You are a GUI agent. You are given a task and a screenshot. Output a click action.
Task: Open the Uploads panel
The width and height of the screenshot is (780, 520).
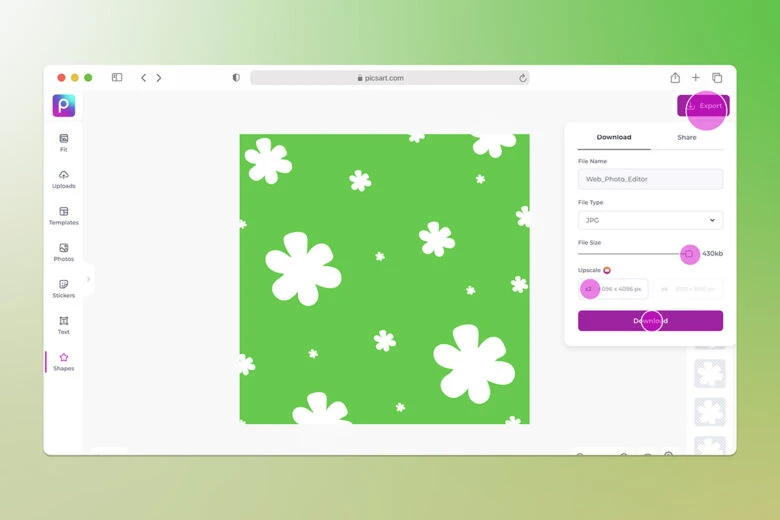coord(64,179)
